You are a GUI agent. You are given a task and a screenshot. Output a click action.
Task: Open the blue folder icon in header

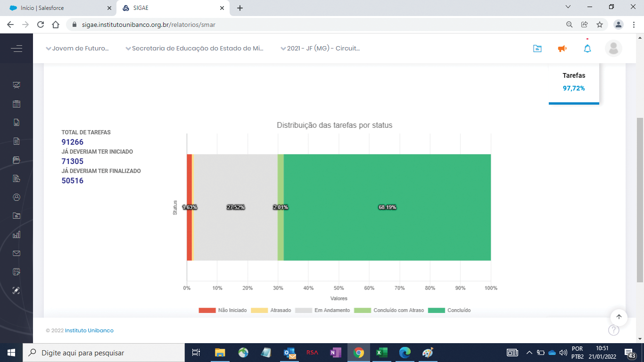point(537,49)
